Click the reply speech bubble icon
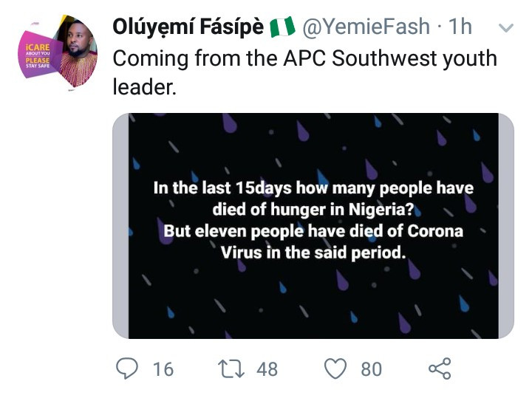This screenshot has height=398, width=532. 127,368
